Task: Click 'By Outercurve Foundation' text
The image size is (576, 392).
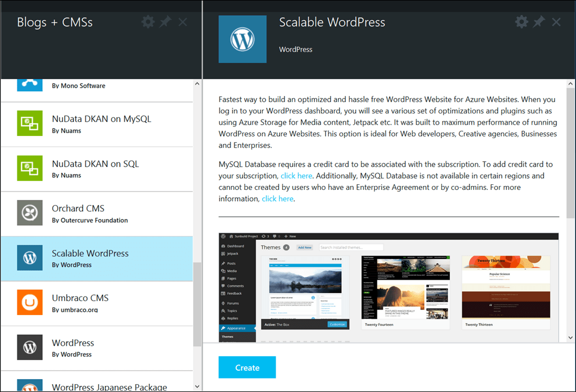Action: click(x=90, y=221)
